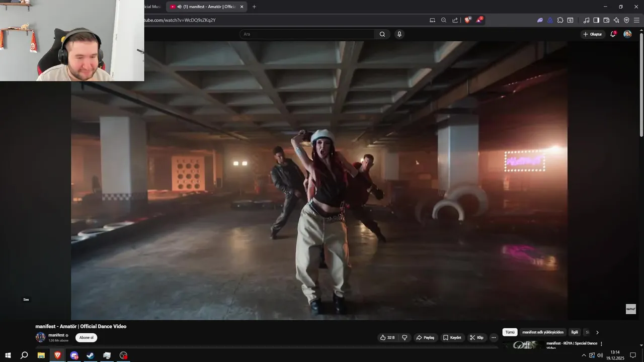Open the extensions puzzle piece menu
The height and width of the screenshot is (362, 644).
560,20
